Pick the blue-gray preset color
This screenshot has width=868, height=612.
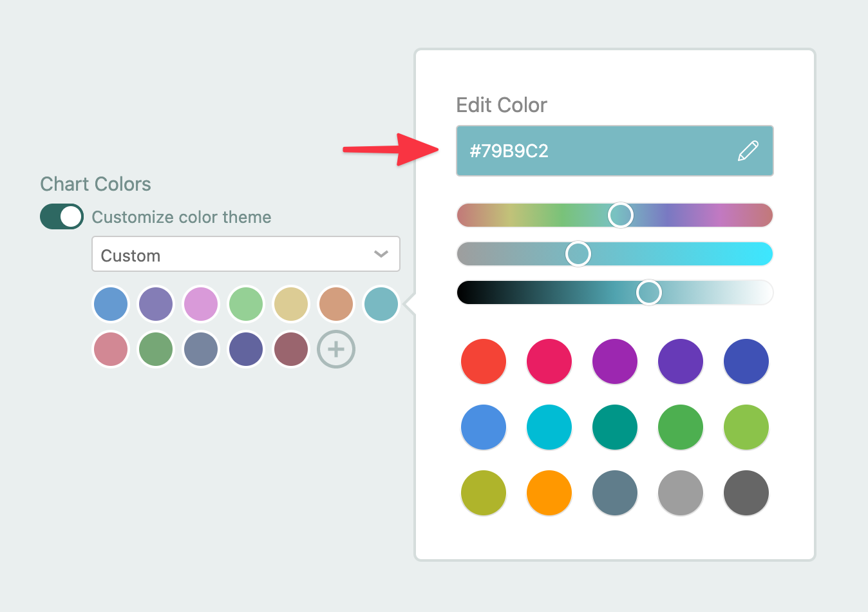[x=615, y=493]
